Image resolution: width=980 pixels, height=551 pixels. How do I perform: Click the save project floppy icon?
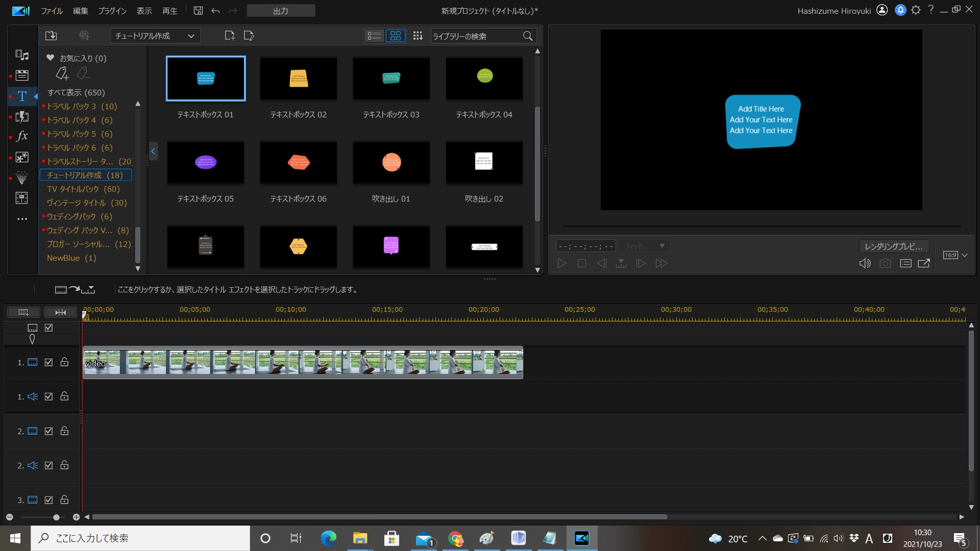pyautogui.click(x=198, y=11)
